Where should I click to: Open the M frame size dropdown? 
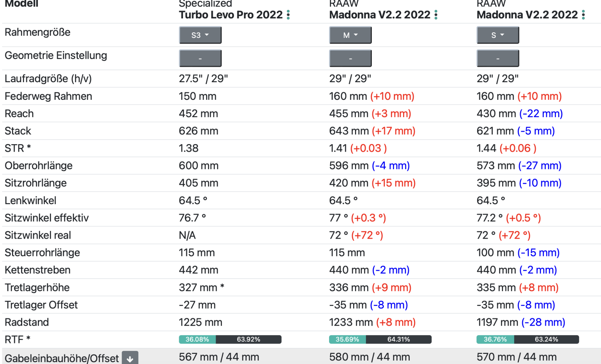350,35
